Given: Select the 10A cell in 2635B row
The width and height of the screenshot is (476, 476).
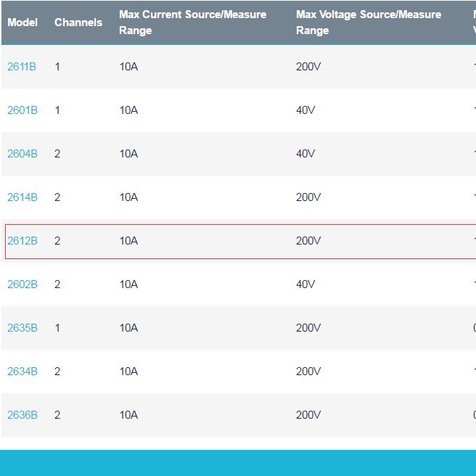Looking at the screenshot, I should pyautogui.click(x=128, y=328).
